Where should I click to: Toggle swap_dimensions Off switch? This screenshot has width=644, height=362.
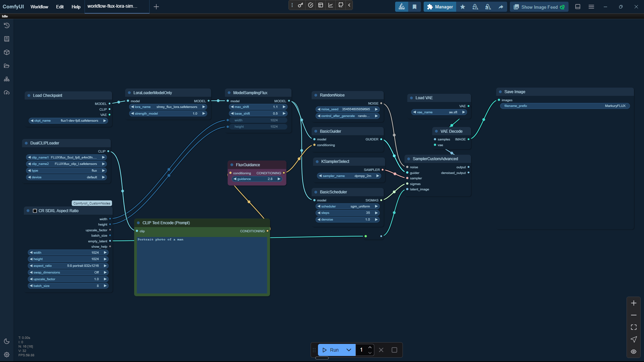tap(68, 273)
